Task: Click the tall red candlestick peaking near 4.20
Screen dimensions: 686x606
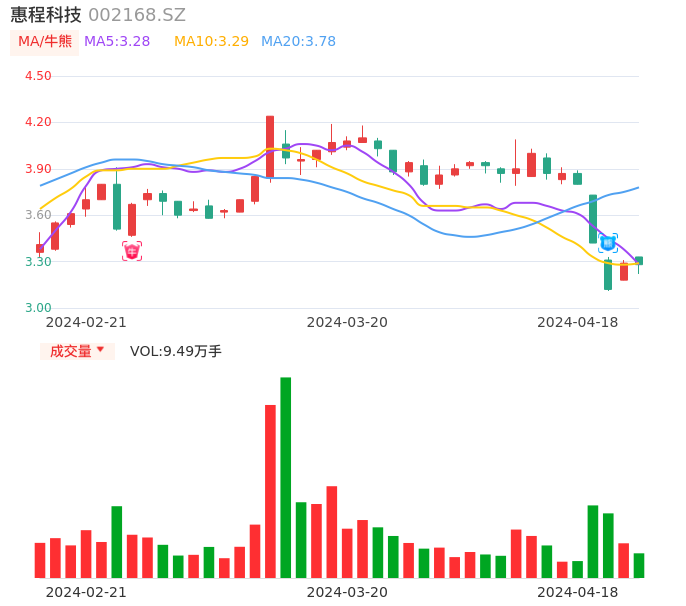Action: pos(270,147)
